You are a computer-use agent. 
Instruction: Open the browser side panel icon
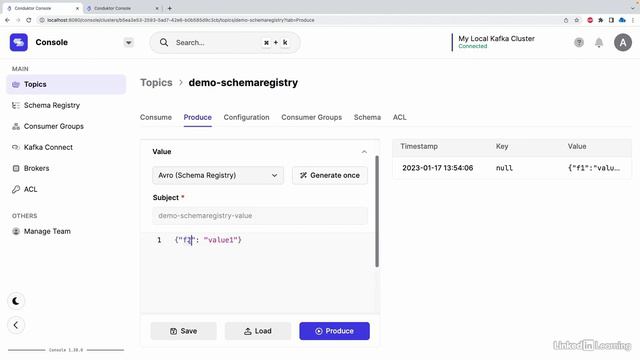(611, 20)
